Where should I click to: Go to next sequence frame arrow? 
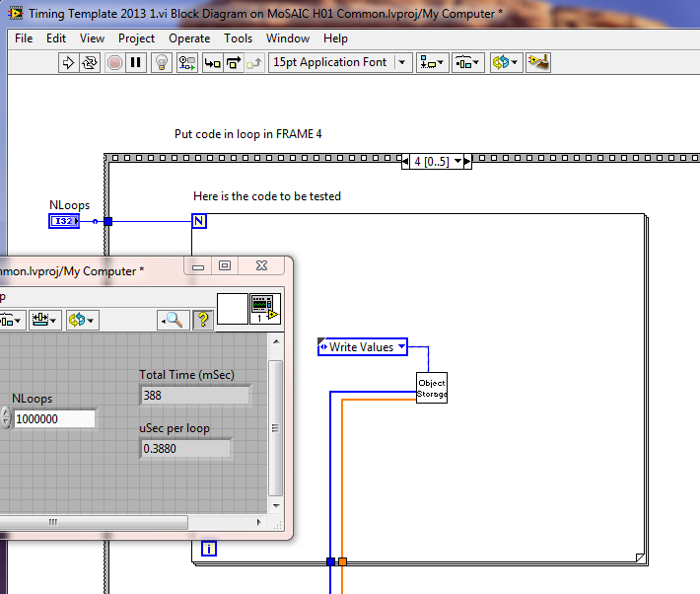coord(467,162)
